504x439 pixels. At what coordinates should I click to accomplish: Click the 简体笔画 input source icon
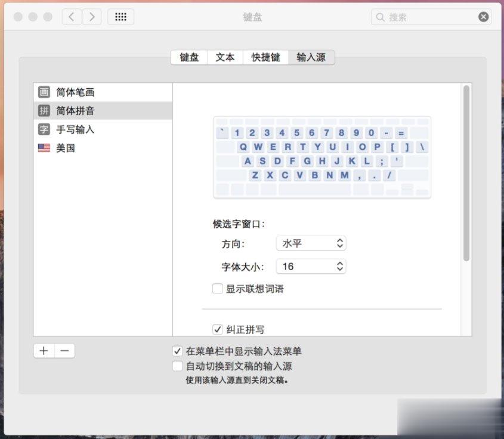[x=44, y=92]
